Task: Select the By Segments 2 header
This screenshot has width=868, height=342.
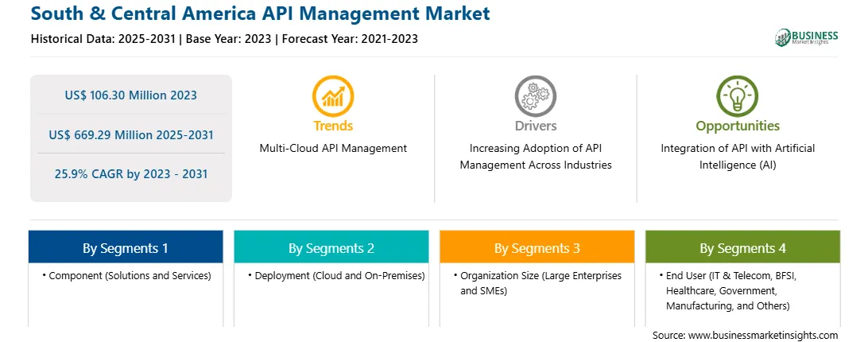Action: [x=331, y=247]
